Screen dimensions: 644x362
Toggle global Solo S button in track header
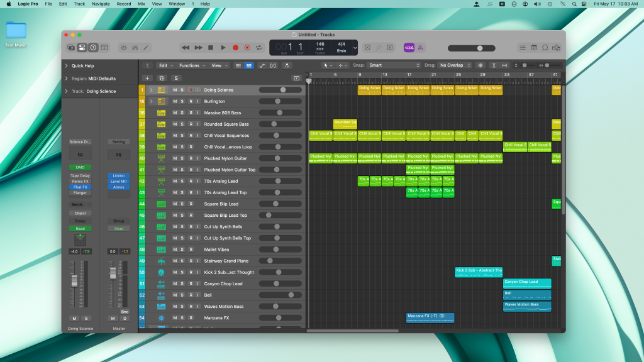pos(176,78)
